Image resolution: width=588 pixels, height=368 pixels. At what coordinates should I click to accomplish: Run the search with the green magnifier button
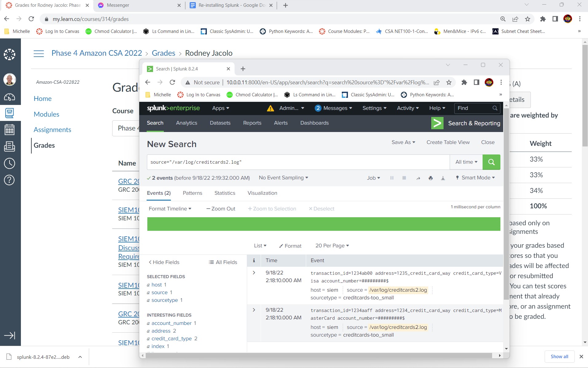[491, 162]
